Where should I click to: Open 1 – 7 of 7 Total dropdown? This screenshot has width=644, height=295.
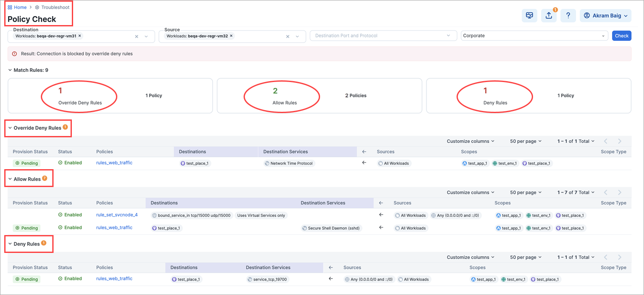[x=576, y=193]
